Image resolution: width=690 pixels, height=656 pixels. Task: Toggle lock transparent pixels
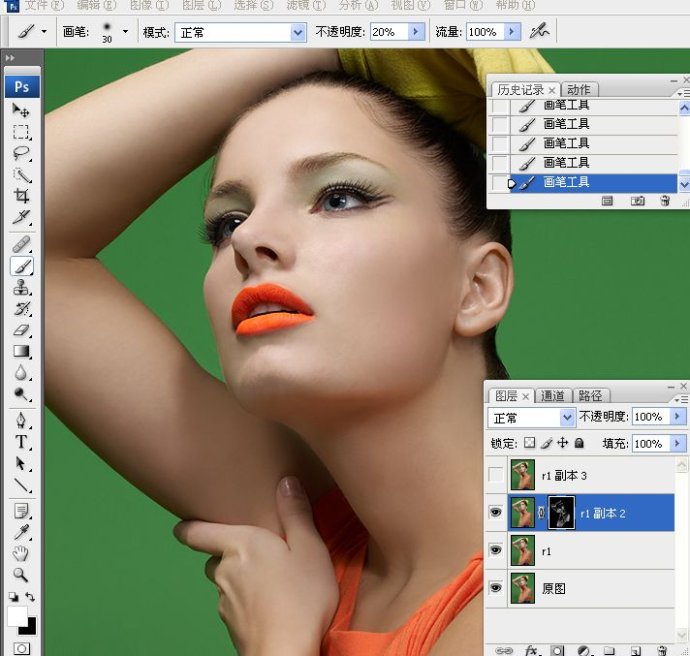(530, 443)
